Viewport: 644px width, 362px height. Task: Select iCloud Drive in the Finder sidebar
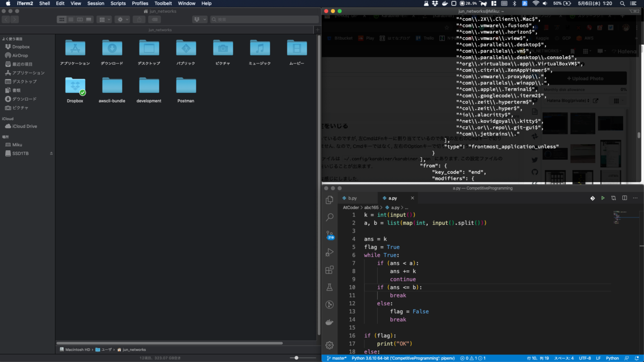[x=25, y=126]
